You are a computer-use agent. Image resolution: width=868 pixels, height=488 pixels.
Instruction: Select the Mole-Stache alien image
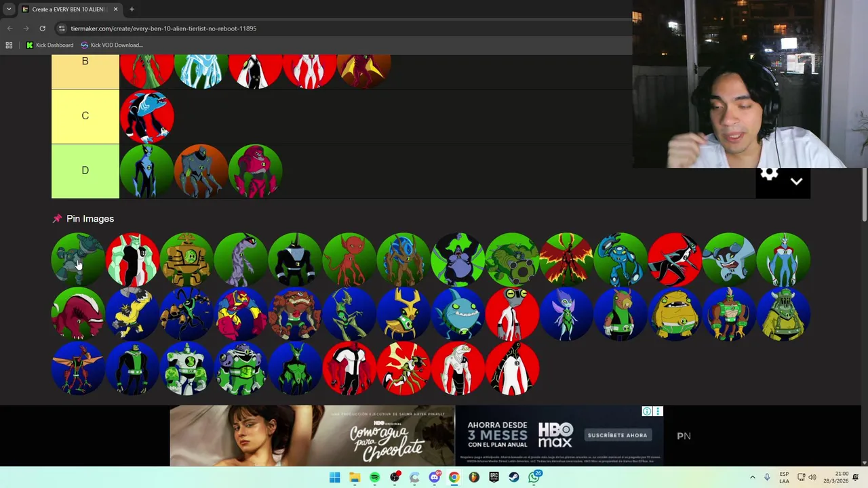coord(620,313)
